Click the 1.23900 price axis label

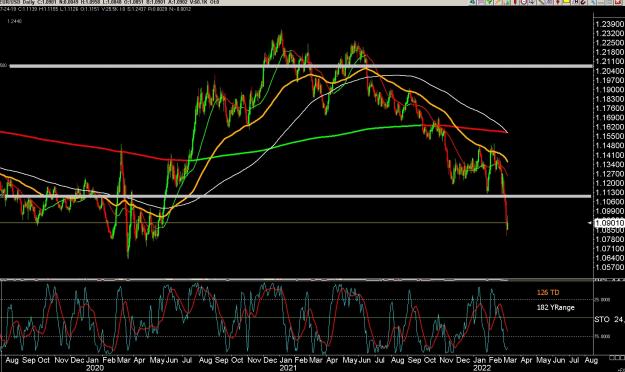click(x=609, y=24)
